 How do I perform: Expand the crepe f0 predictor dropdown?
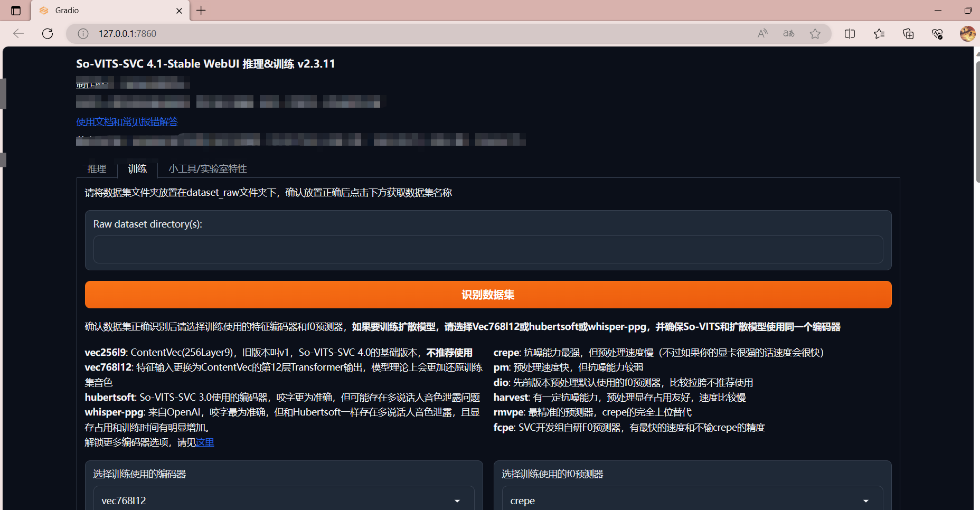(x=692, y=500)
